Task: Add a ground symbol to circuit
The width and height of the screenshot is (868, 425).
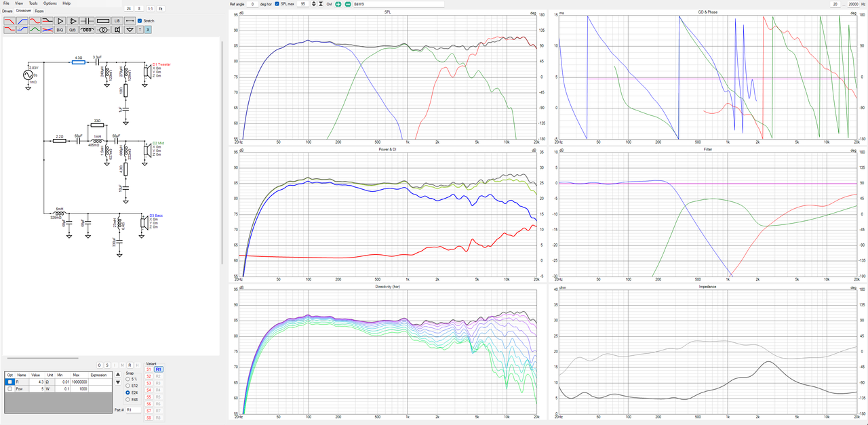Action: pyautogui.click(x=130, y=30)
